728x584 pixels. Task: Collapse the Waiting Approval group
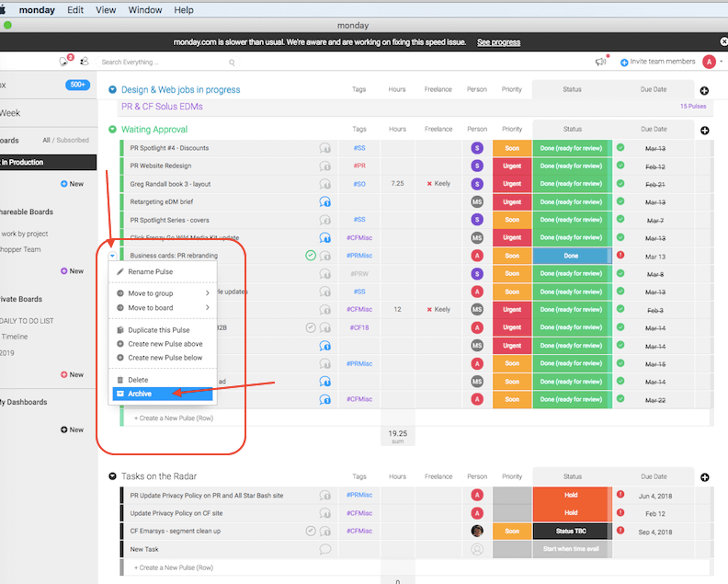point(112,130)
